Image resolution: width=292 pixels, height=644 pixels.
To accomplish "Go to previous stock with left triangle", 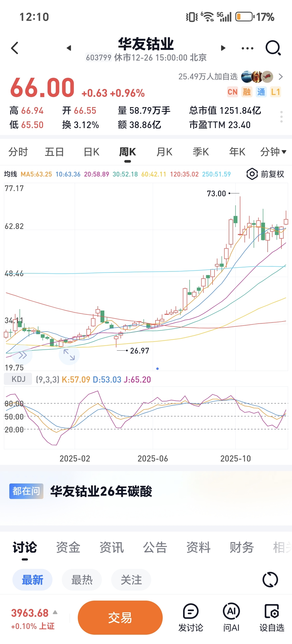I will [69, 48].
